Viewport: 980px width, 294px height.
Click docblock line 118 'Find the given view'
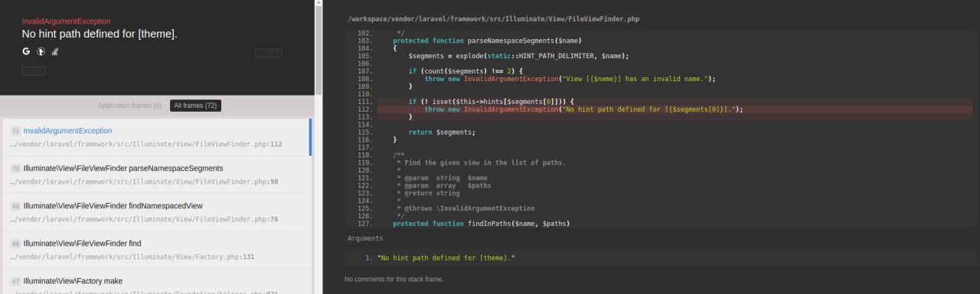click(482, 163)
